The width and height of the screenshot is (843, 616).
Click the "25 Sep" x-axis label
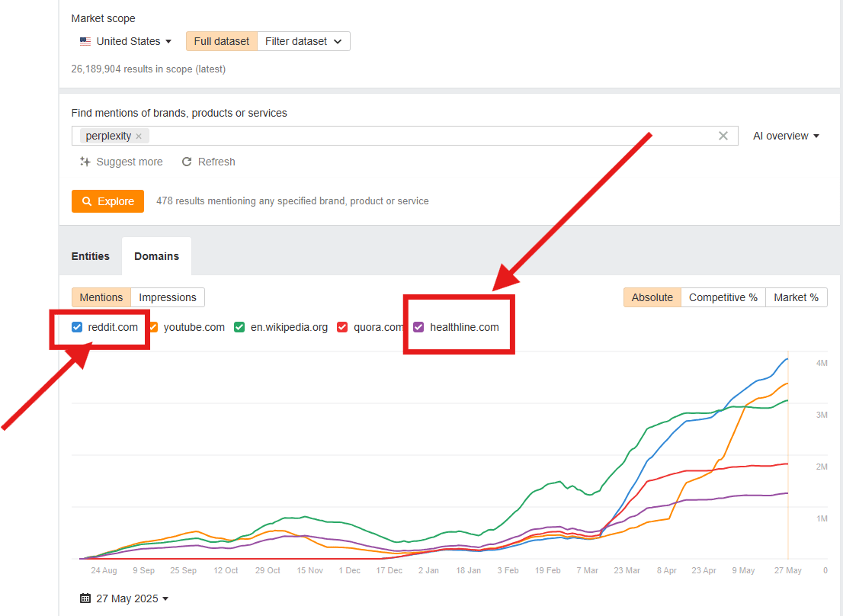184,570
